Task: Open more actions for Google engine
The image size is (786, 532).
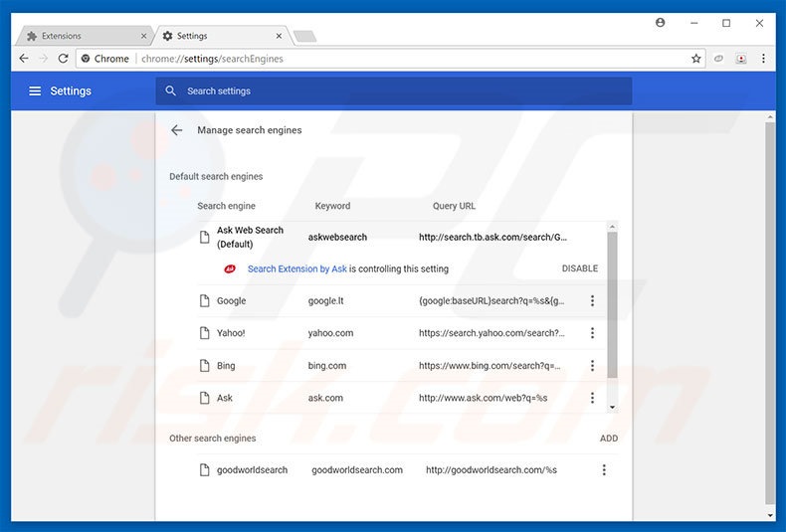Action: pos(592,300)
